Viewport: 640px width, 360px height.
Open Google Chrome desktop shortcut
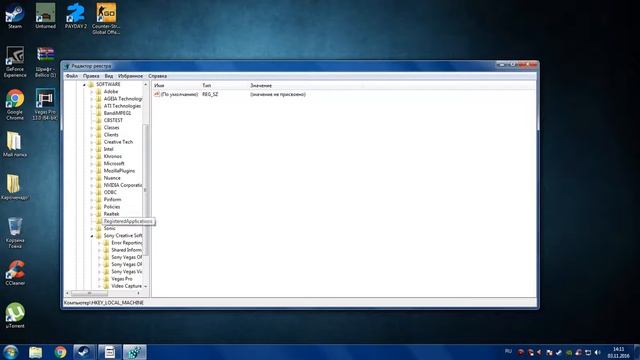pyautogui.click(x=15, y=104)
